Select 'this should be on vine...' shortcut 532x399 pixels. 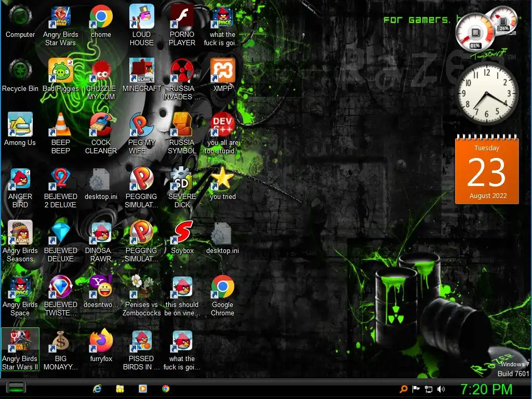tap(182, 296)
